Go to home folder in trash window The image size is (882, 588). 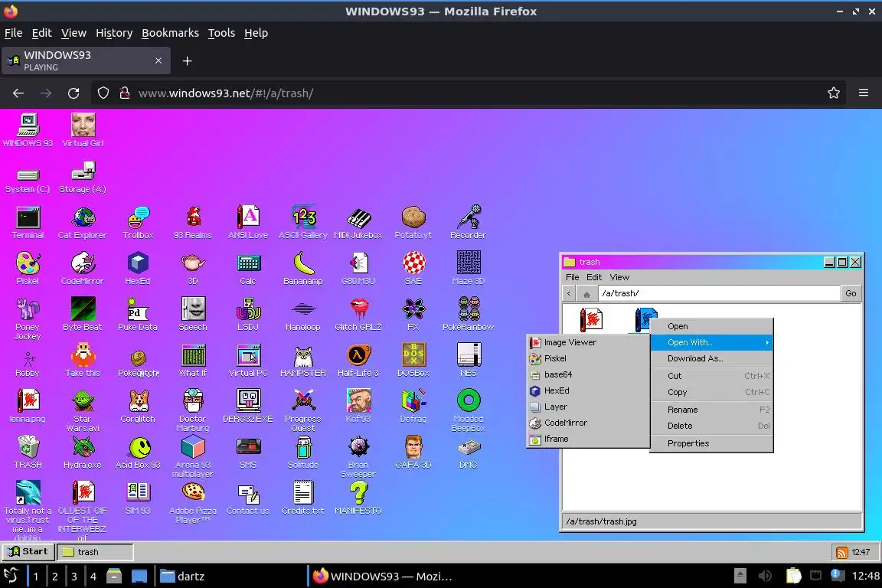586,294
